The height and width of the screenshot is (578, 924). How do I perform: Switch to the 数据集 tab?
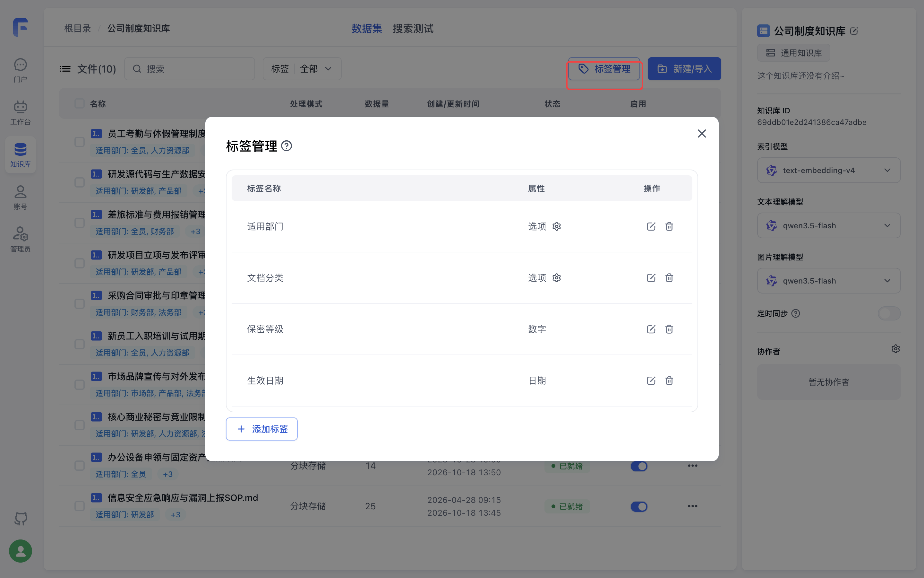pos(366,29)
